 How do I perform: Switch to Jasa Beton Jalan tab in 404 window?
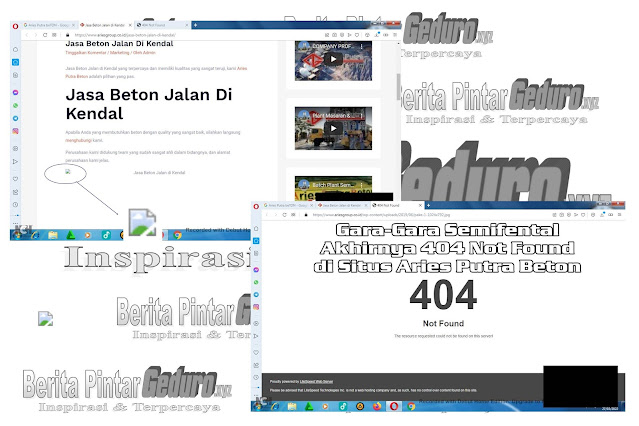point(342,205)
